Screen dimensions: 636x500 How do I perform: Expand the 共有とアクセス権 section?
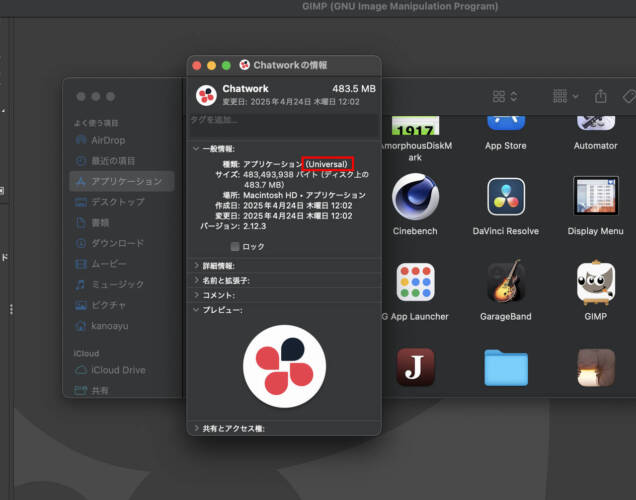tap(196, 428)
